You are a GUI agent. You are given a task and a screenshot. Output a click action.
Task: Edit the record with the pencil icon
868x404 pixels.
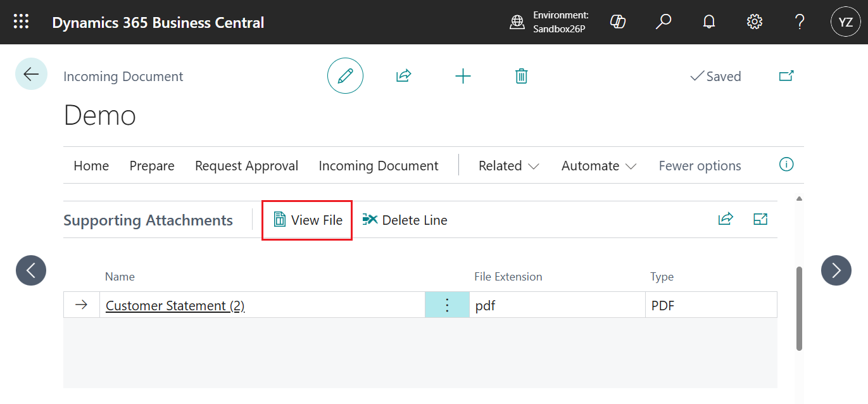345,75
